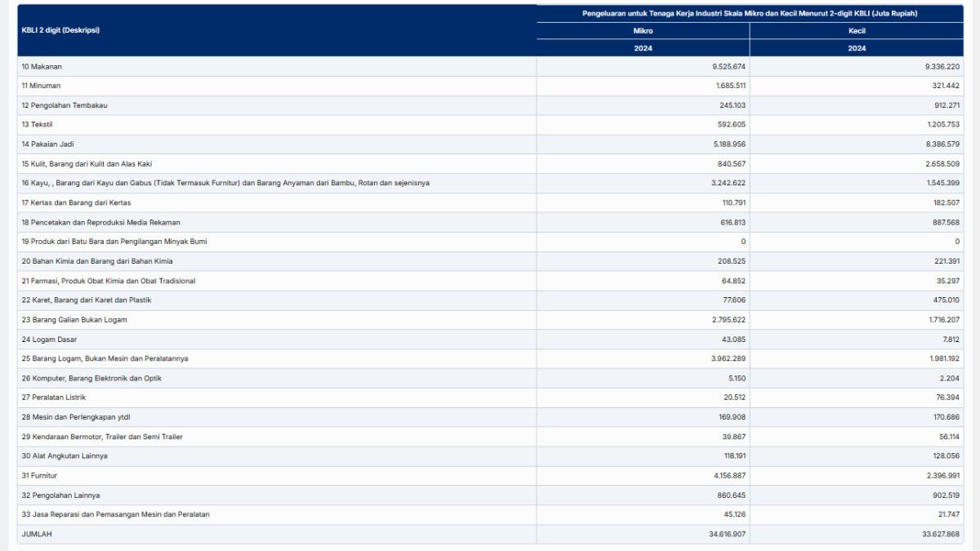Select the '12 Pengolahan Tembakau' row label
980x551 pixels.
click(65, 105)
